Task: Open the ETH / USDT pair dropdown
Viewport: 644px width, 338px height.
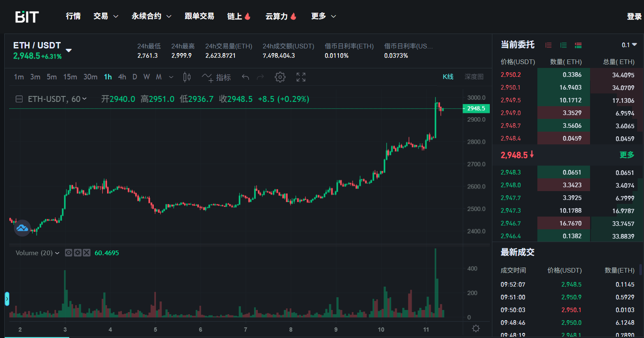Action: click(x=69, y=51)
